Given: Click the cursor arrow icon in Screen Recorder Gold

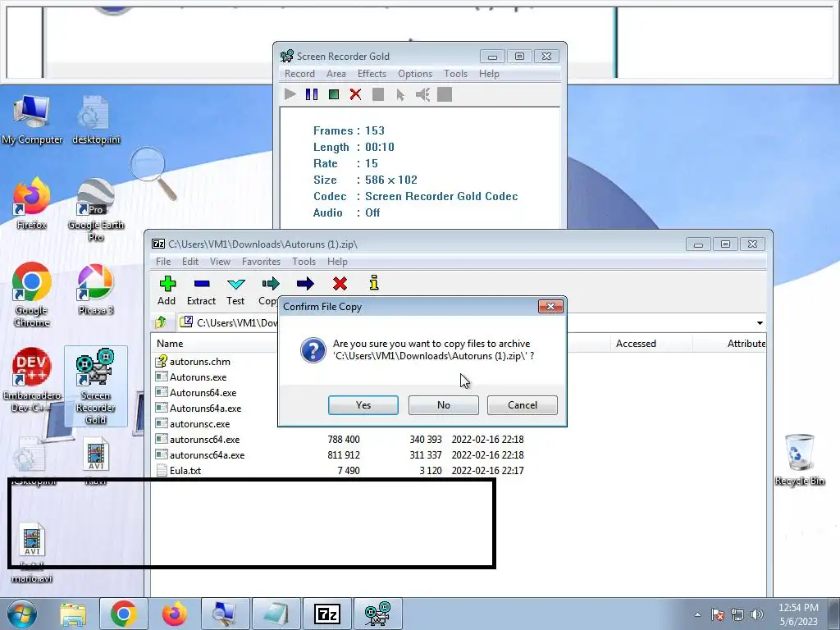Looking at the screenshot, I should (x=400, y=95).
